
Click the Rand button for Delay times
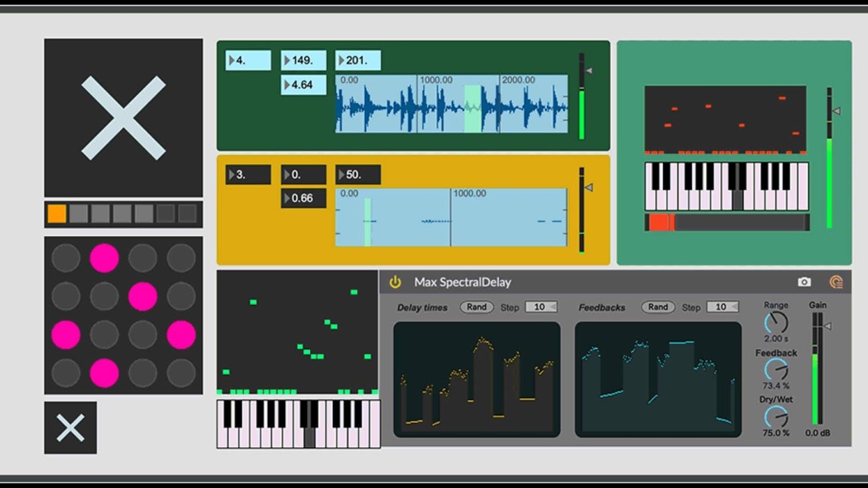pyautogui.click(x=477, y=307)
